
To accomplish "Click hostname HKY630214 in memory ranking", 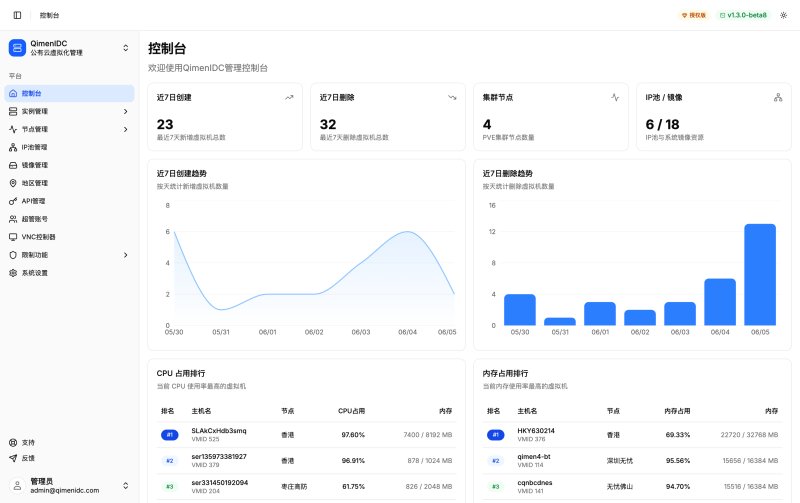I will pyautogui.click(x=536, y=431).
